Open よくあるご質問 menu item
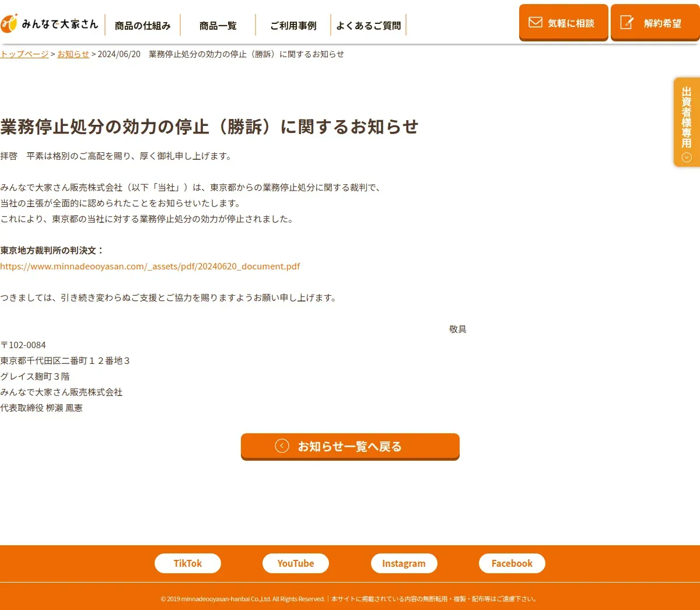 click(x=369, y=25)
